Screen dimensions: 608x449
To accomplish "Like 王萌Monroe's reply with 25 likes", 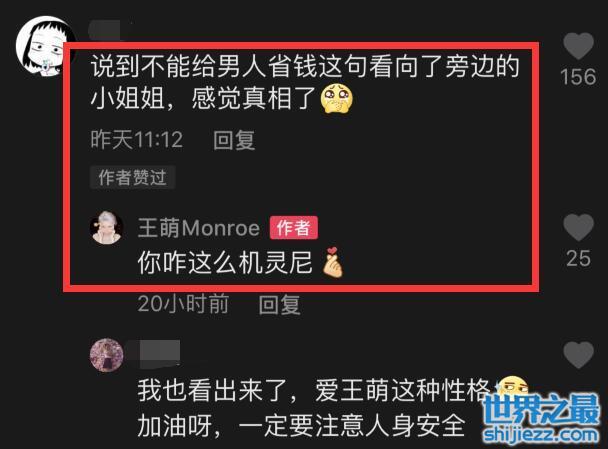I will click(578, 227).
